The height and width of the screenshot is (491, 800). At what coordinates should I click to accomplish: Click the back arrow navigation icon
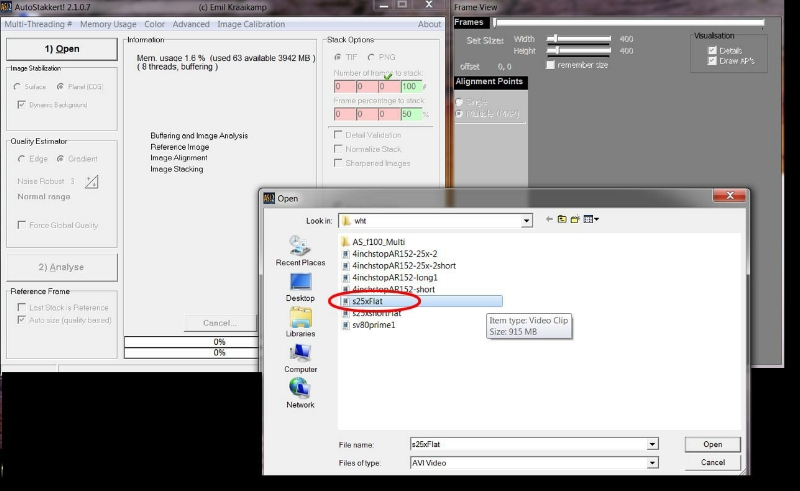(x=547, y=219)
